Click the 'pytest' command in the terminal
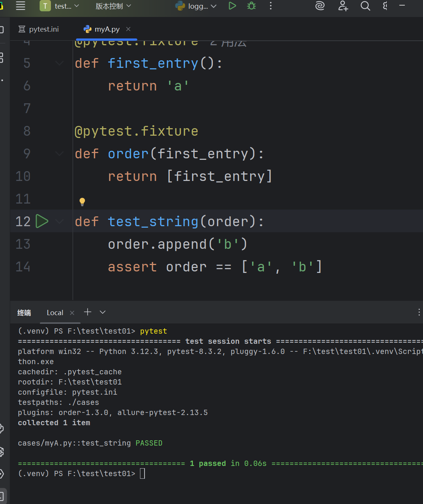This screenshot has width=423, height=504. click(x=154, y=331)
